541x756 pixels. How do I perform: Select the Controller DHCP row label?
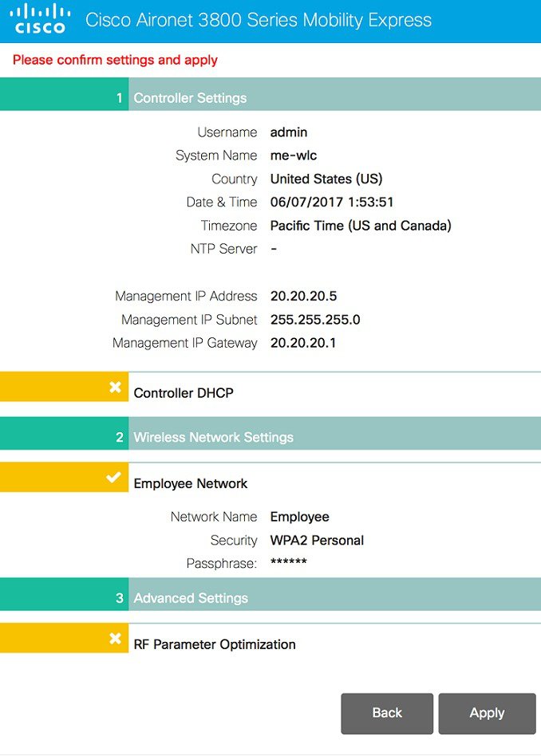pyautogui.click(x=184, y=393)
